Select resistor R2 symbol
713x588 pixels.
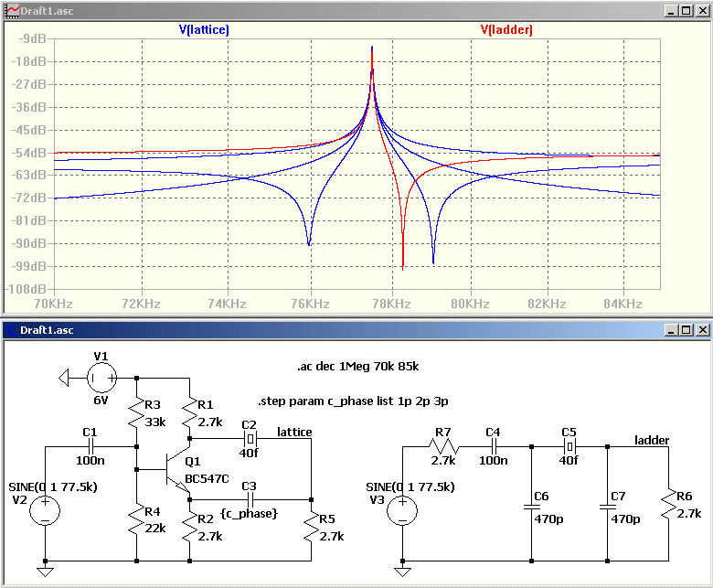[189, 528]
